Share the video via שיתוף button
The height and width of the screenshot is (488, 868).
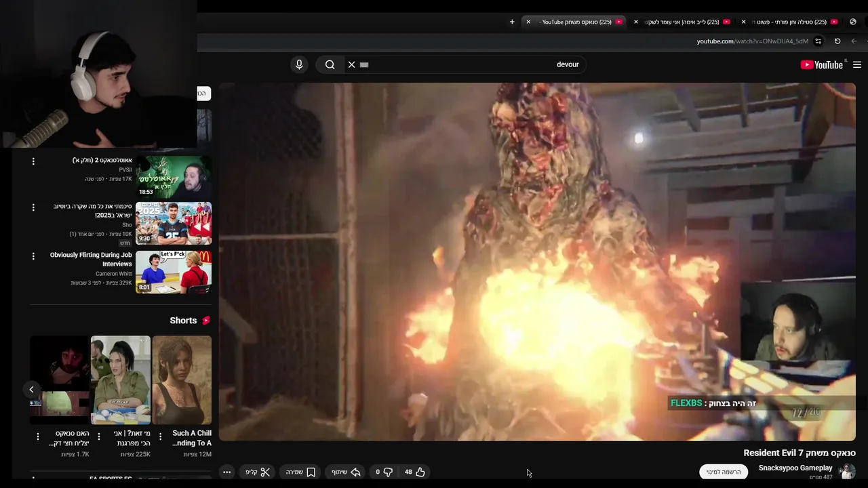coord(346,472)
